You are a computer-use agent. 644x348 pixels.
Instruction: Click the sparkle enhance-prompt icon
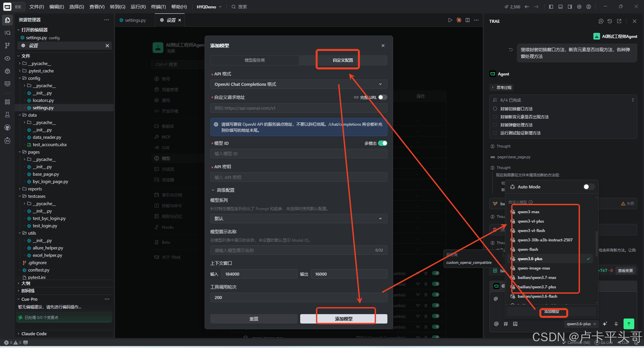pyautogui.click(x=605, y=324)
